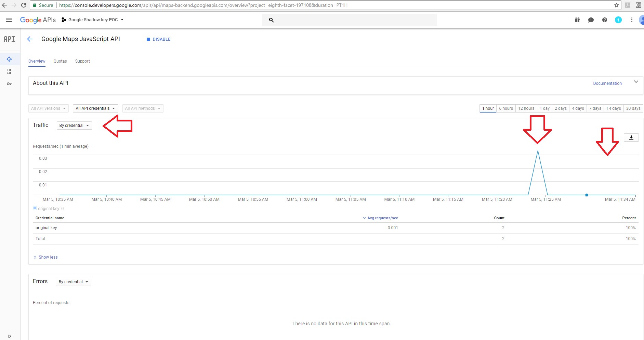Viewport: 644px width, 340px height.
Task: Disable the Google Maps JavaScript API
Action: pyautogui.click(x=158, y=39)
